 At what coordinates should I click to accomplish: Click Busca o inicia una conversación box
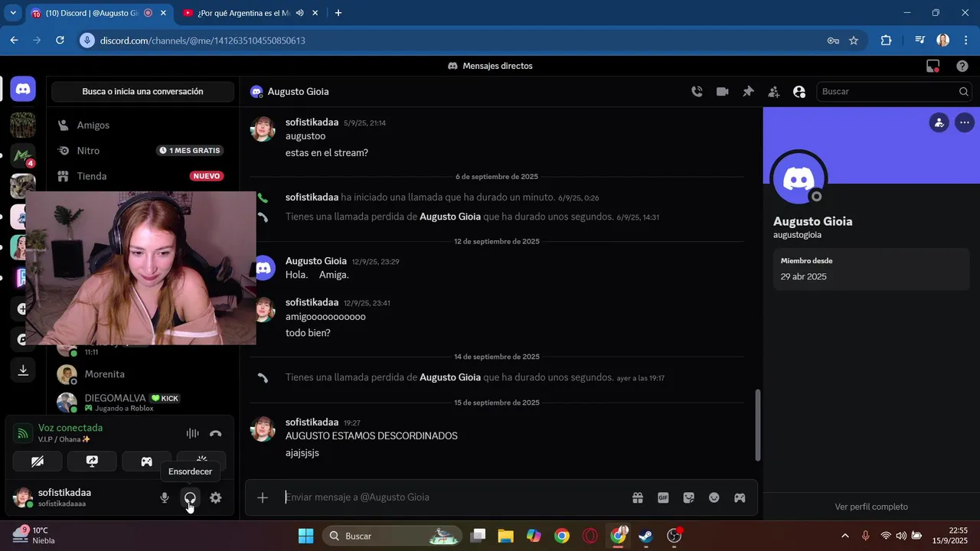[142, 92]
